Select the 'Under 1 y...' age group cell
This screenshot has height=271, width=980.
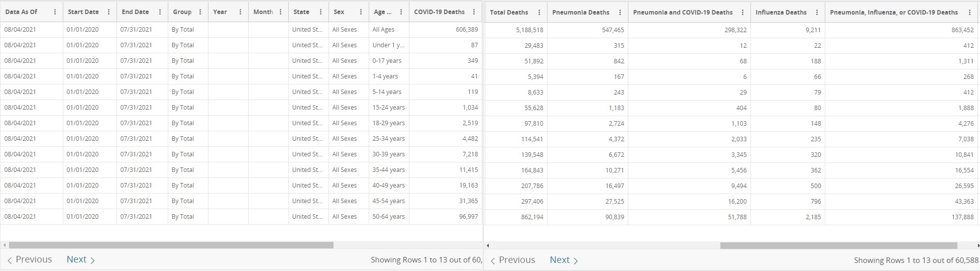(389, 45)
